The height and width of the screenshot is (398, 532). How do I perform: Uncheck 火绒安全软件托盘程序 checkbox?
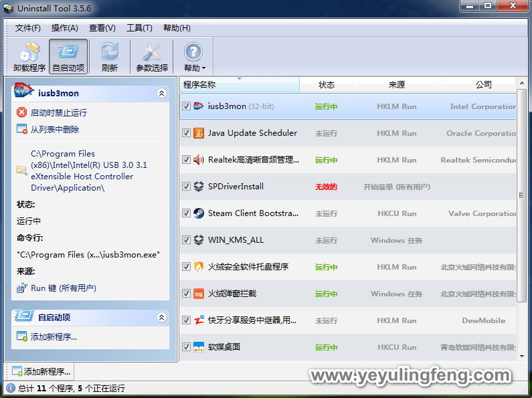tap(186, 267)
